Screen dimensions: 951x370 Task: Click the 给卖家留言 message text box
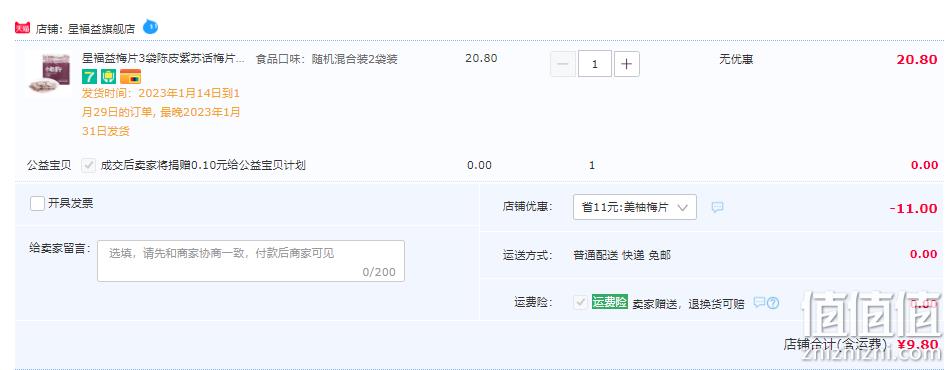(x=250, y=261)
